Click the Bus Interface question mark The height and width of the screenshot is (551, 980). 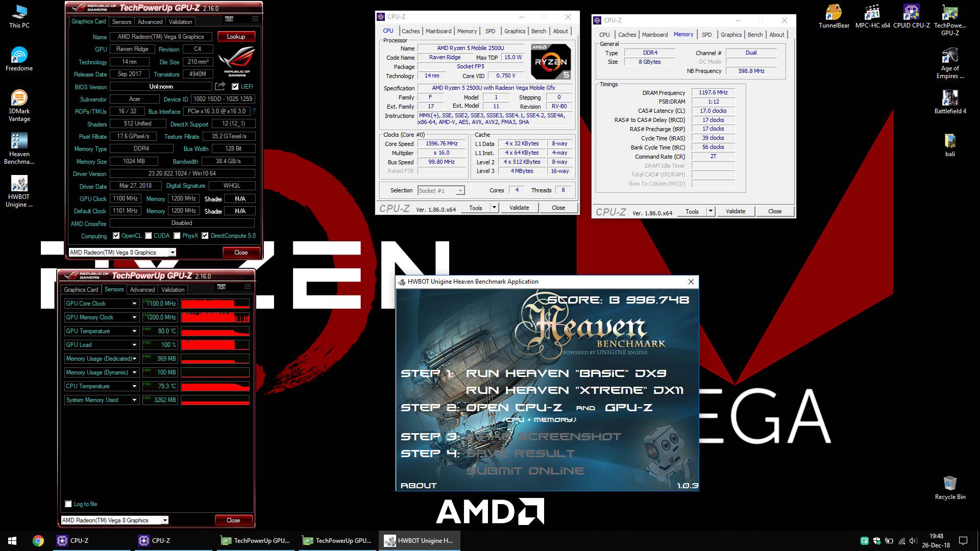pos(254,111)
